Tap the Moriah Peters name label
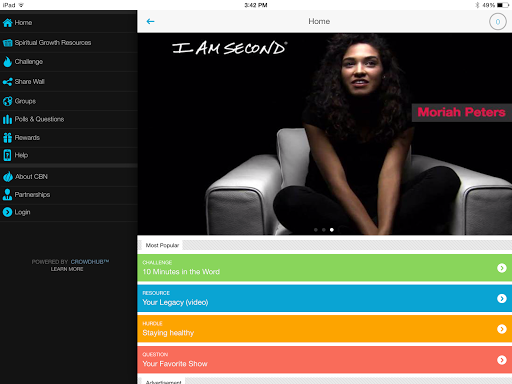This screenshot has width=512, height=384. coord(461,112)
